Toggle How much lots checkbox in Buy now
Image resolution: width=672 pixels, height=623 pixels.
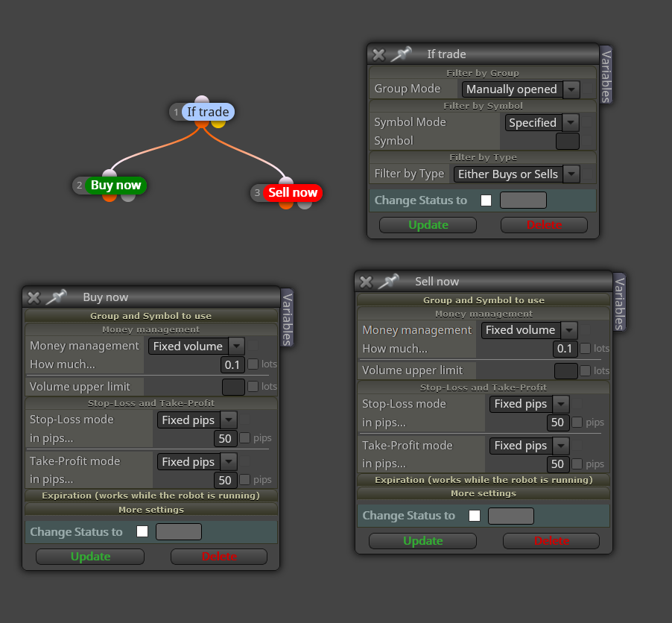click(253, 364)
